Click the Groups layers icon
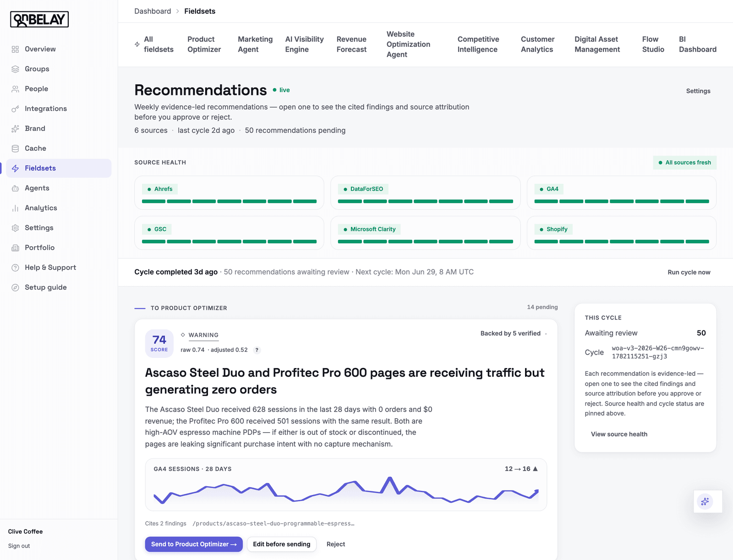 [15, 69]
